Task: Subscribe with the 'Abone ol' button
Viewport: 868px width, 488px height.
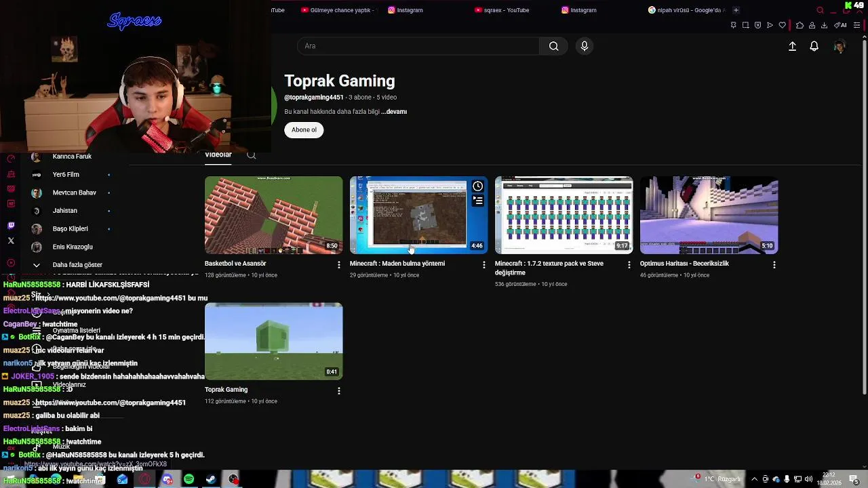Action: click(x=304, y=130)
